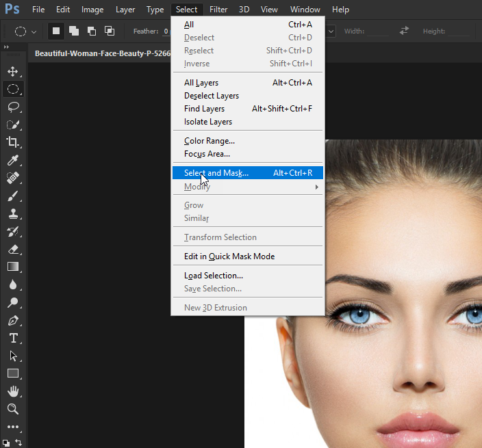Open the Elliptical Marquee tool preset dropdown
This screenshot has width=482, height=448.
(26, 31)
